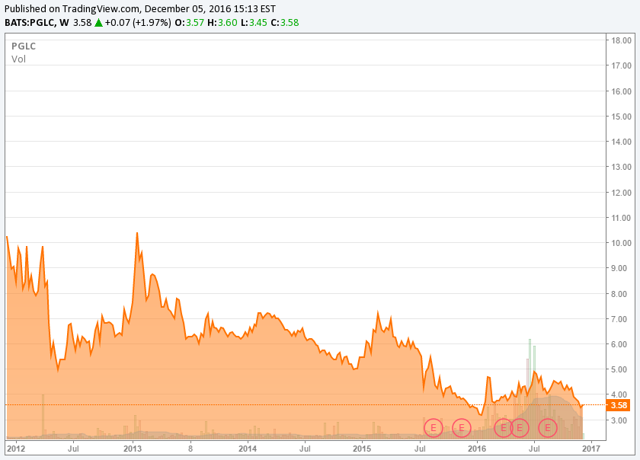
Task: Click the 8 label on the time axis
Action: 190,449
